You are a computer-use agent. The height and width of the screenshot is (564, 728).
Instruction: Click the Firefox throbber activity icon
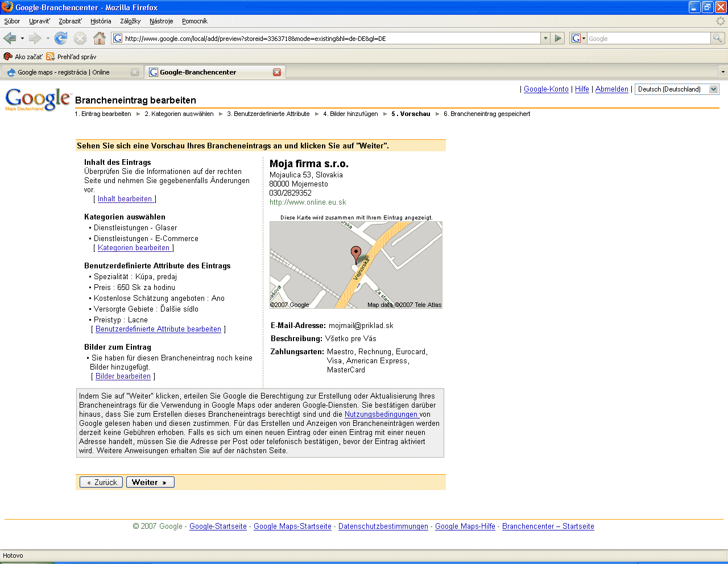pos(721,21)
